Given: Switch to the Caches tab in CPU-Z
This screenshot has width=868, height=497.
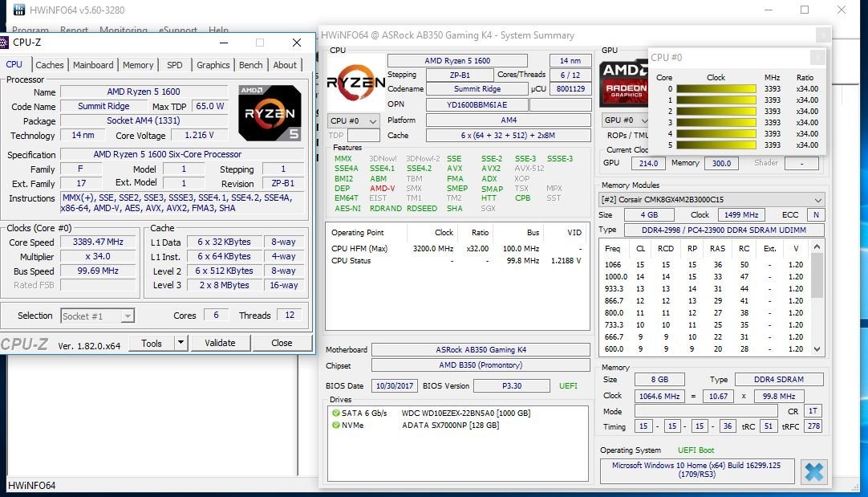Looking at the screenshot, I should [x=49, y=65].
